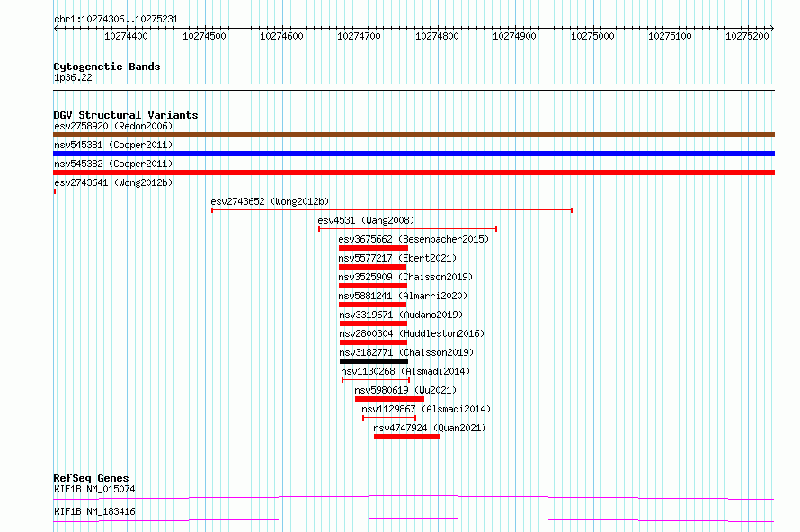Select the nsv3182771 (Chaisson2019) variant label
Image resolution: width=800 pixels, height=532 pixels.
coord(406,352)
